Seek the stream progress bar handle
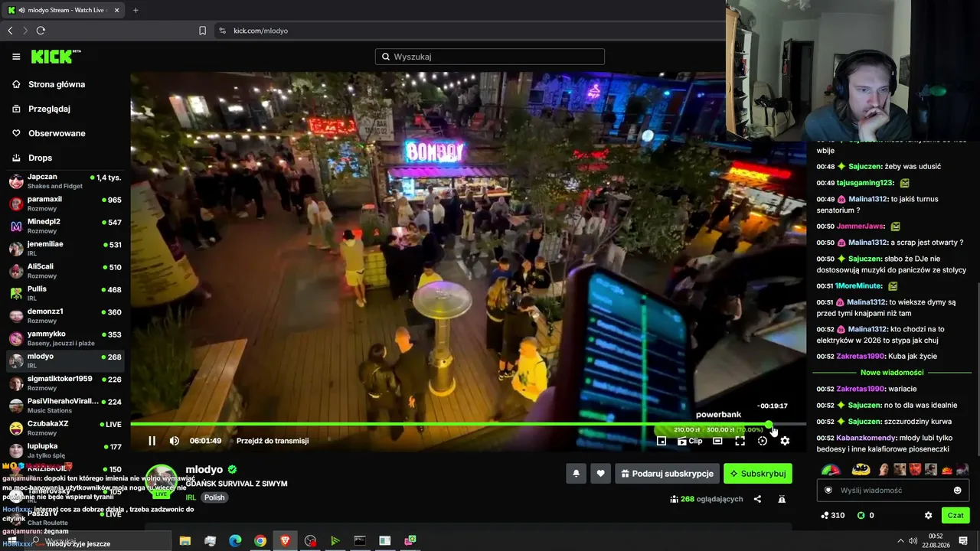 [769, 424]
